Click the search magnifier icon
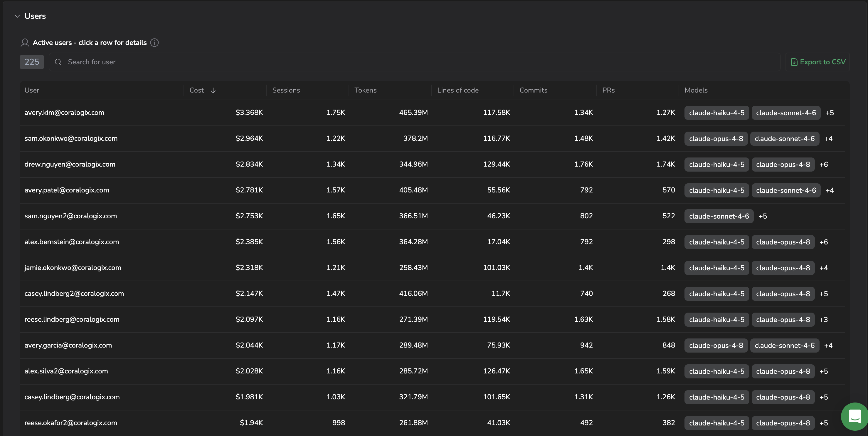The width and height of the screenshot is (868, 436). coord(58,62)
